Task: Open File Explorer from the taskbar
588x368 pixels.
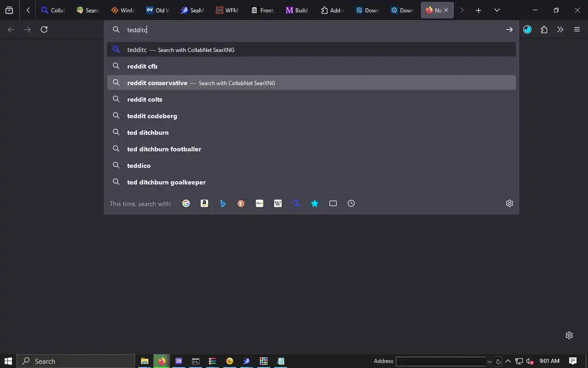Action: (144, 361)
